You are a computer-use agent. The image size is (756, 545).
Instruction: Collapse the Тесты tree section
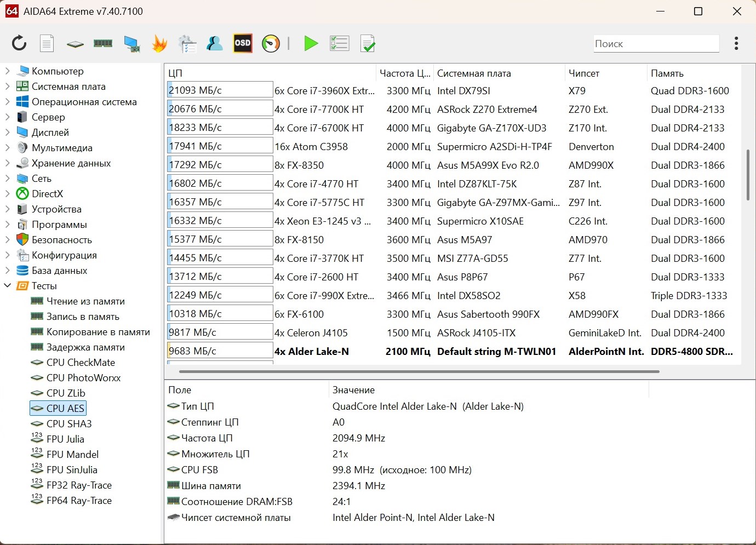point(8,285)
